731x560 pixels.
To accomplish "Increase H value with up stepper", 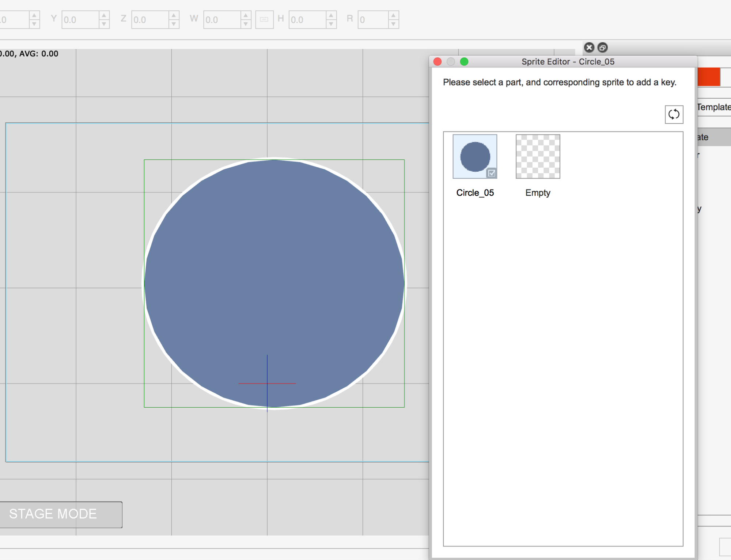I will (331, 15).
